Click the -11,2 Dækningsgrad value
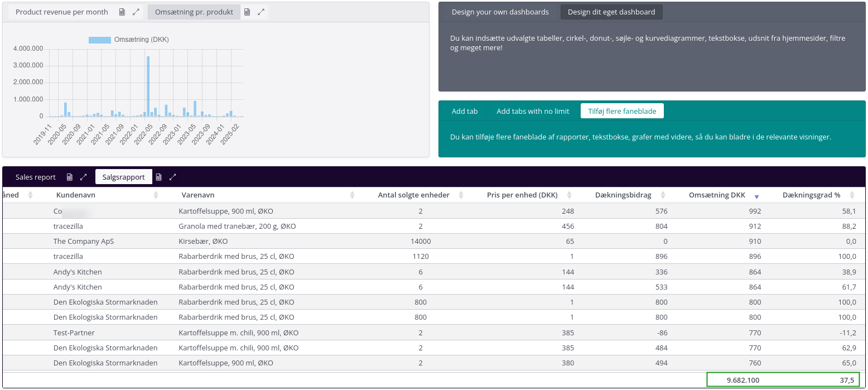The height and width of the screenshot is (390, 868). point(847,333)
